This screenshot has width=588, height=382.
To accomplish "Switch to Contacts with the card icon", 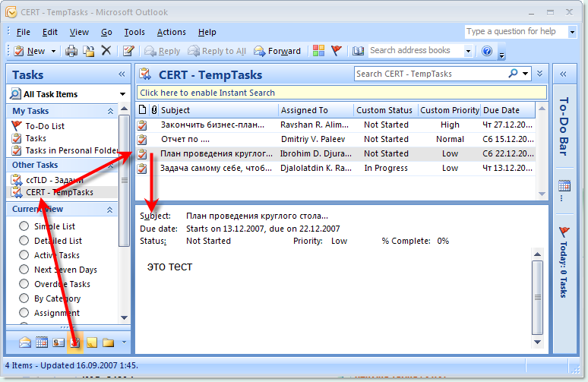I will (x=58, y=343).
